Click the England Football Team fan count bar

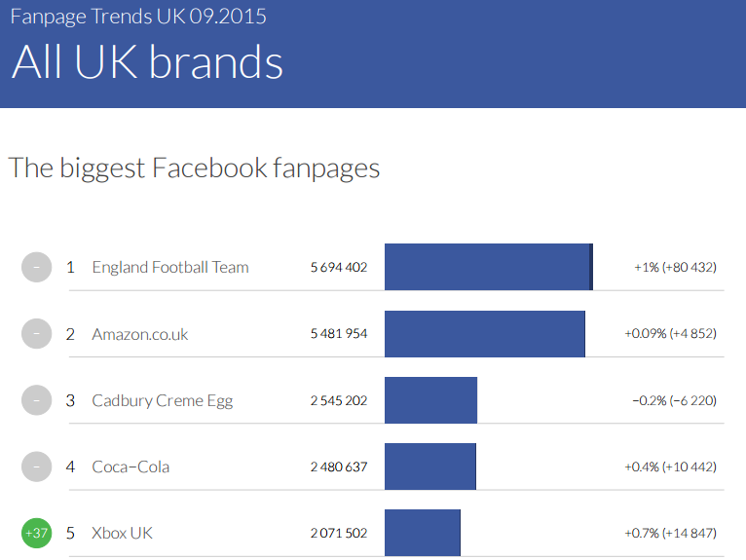point(488,267)
